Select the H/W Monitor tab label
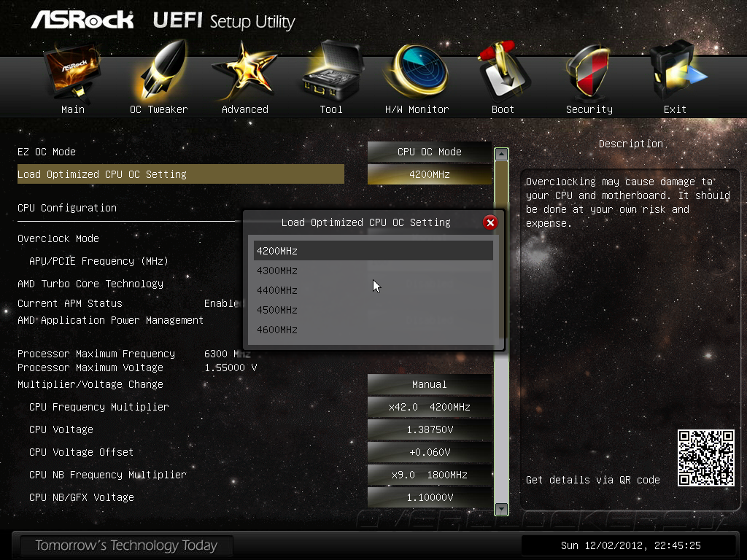Screen dimensions: 747x560 [x=417, y=109]
